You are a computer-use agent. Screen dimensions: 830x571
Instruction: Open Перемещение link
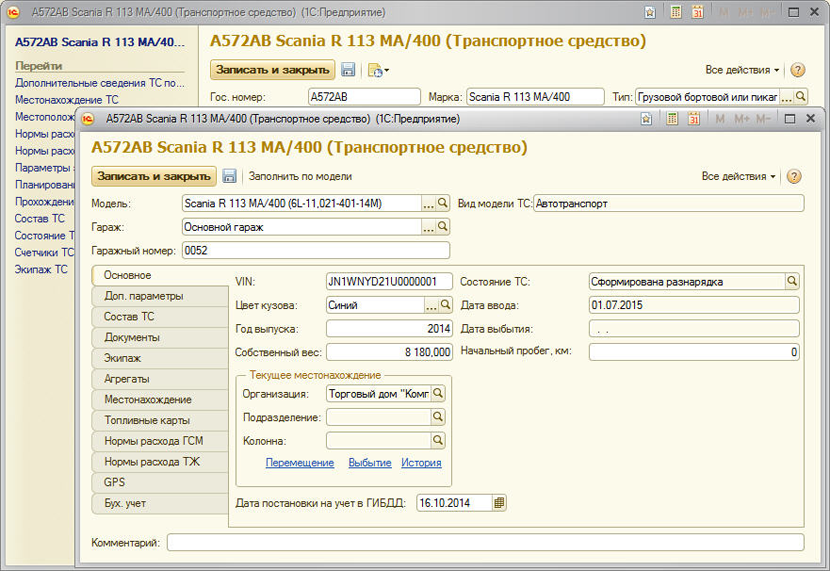[300, 463]
